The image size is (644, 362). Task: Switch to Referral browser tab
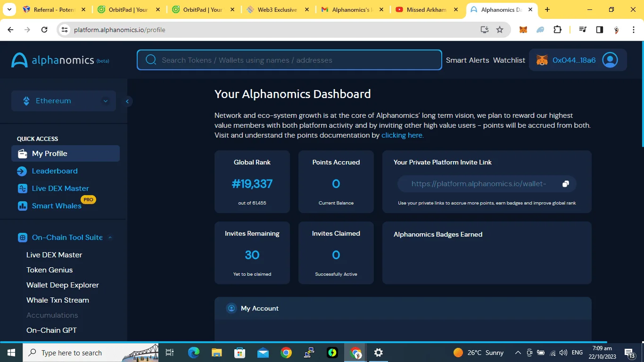(54, 9)
